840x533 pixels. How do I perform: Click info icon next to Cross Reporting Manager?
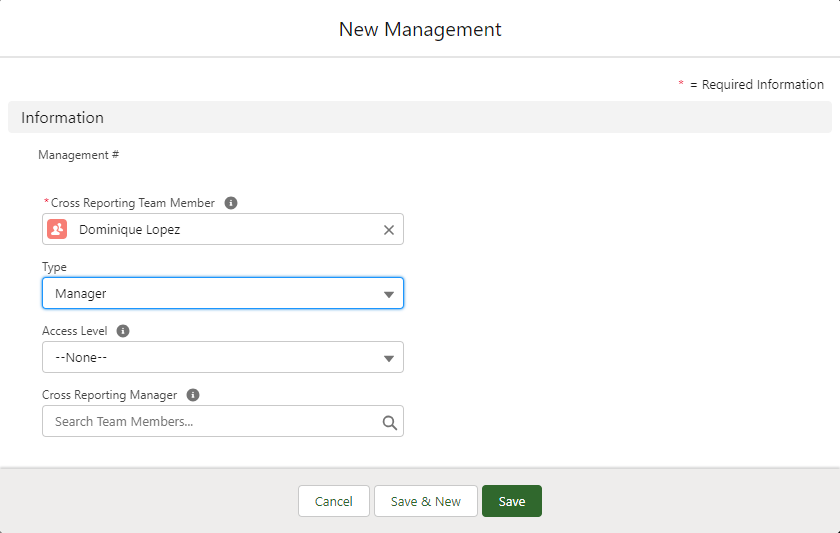pyautogui.click(x=193, y=395)
